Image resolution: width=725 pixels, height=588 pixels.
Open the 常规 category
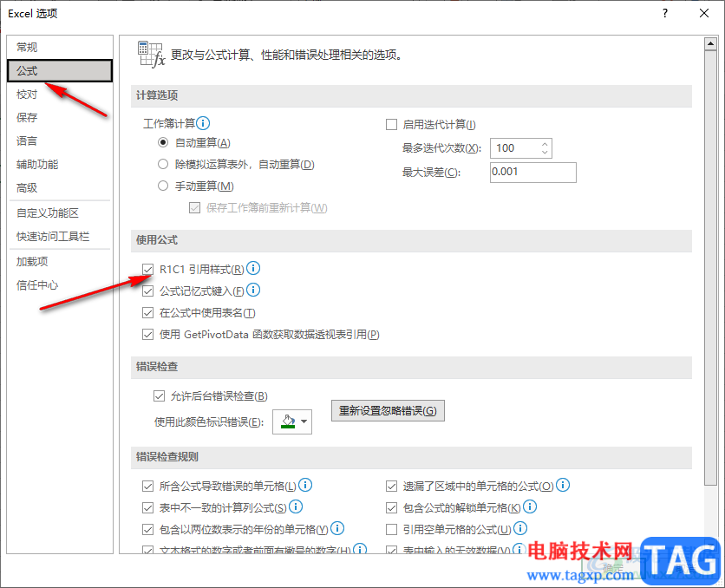click(x=60, y=47)
